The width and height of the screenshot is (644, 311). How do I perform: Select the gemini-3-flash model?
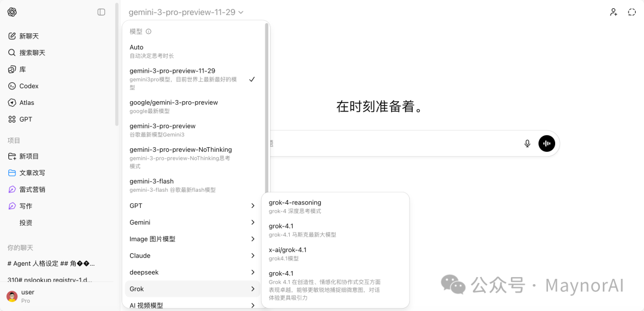pyautogui.click(x=192, y=185)
